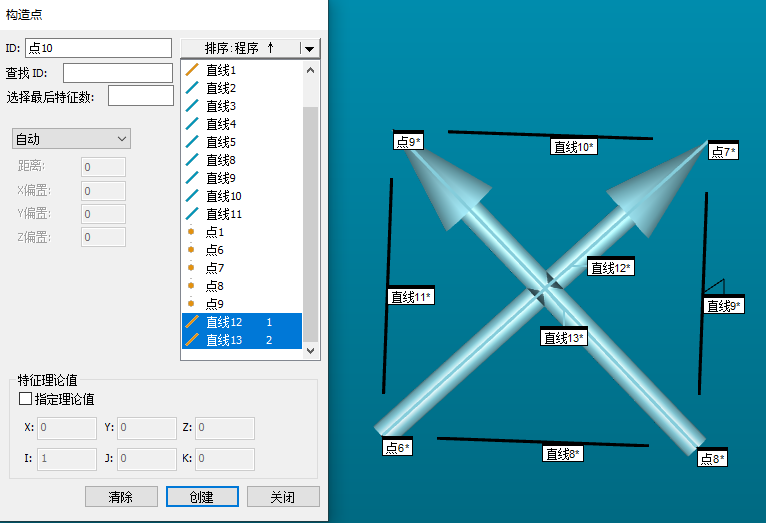Enable the 指定理论值 checkbox
766x523 pixels.
26,399
